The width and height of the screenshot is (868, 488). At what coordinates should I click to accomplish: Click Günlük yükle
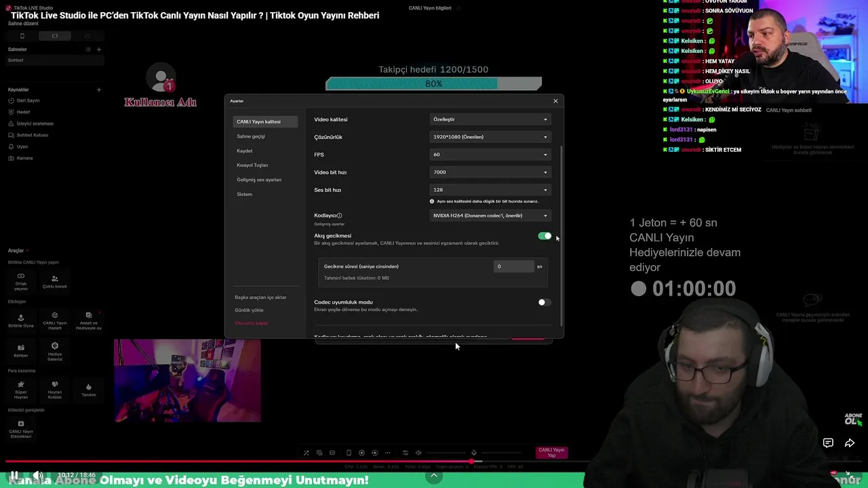[249, 310]
